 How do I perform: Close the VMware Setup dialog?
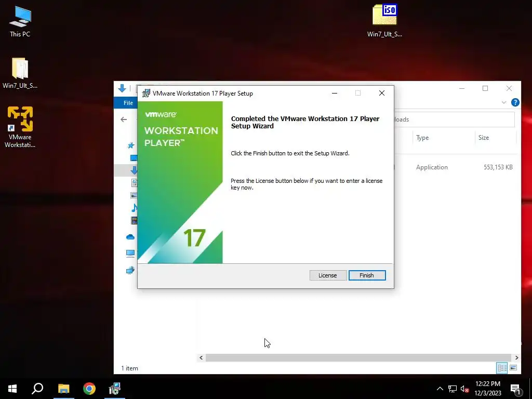(x=382, y=94)
